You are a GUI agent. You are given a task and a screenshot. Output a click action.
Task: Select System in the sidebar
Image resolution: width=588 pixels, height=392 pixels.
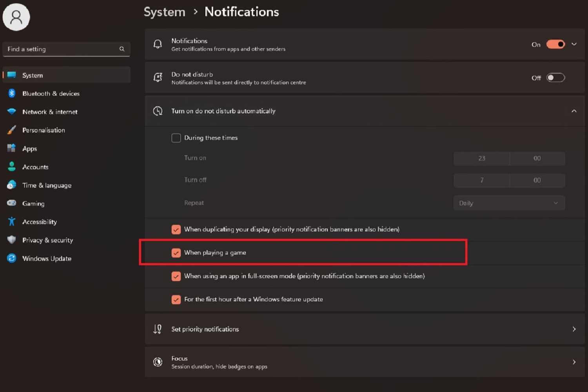point(33,75)
